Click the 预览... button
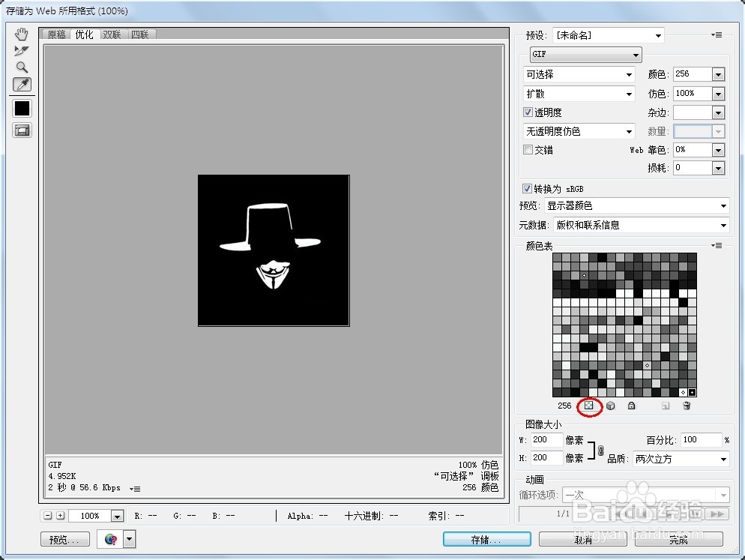Image resolution: width=745 pixels, height=560 pixels. (x=65, y=540)
